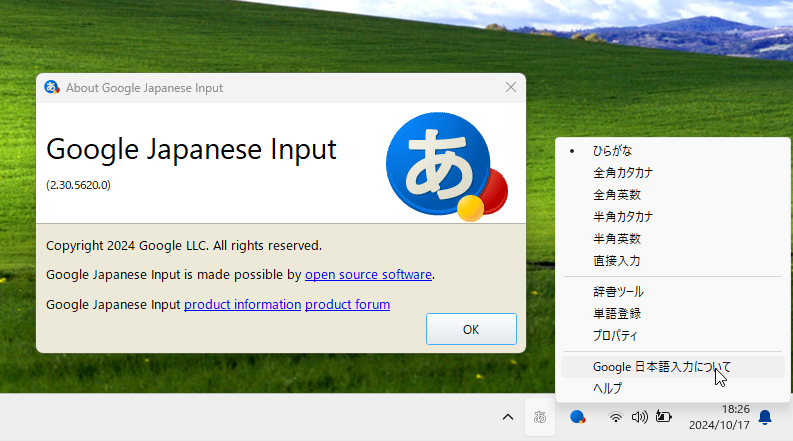Open the open source software link
This screenshot has width=793, height=441.
tap(368, 275)
